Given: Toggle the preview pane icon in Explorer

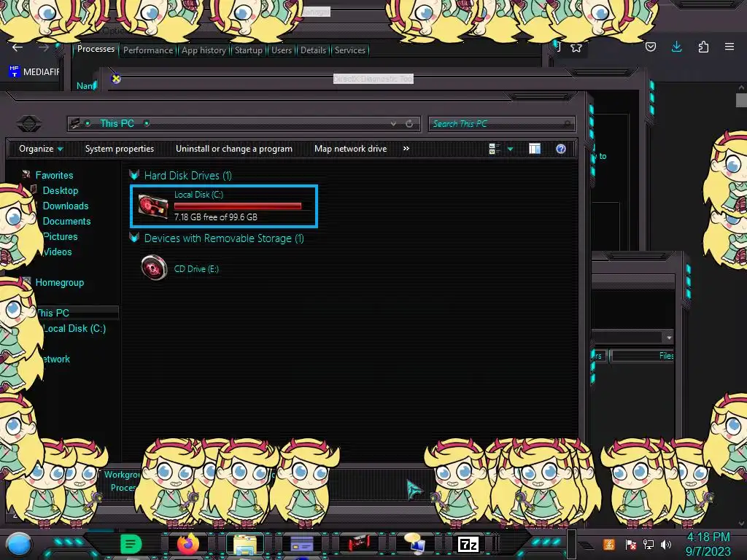Looking at the screenshot, I should click(x=535, y=149).
